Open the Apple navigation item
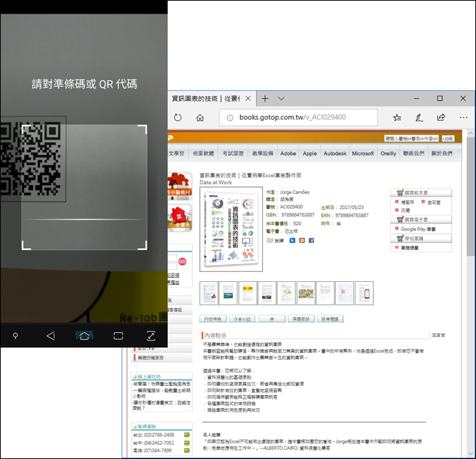This screenshot has width=476, height=459. [310, 154]
